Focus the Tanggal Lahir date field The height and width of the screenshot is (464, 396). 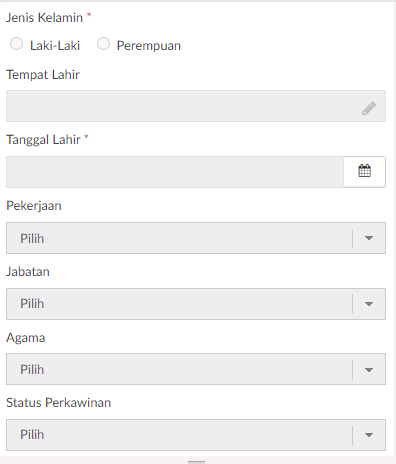coord(175,172)
